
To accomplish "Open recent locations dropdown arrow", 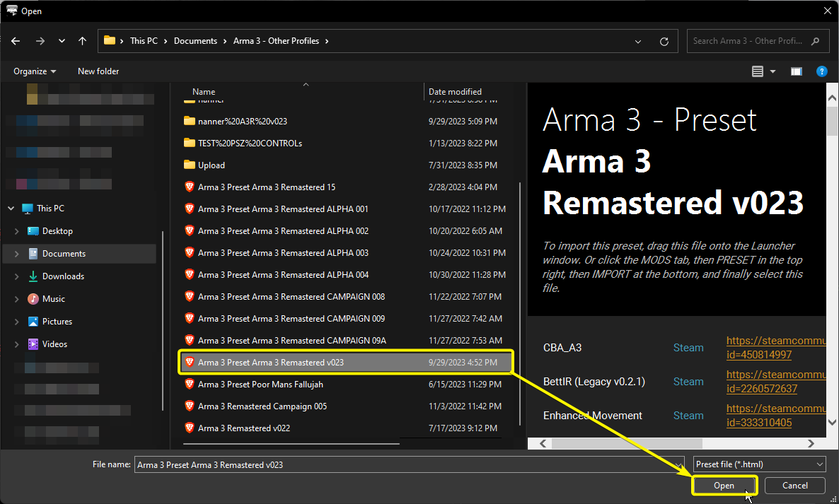I will (62, 41).
